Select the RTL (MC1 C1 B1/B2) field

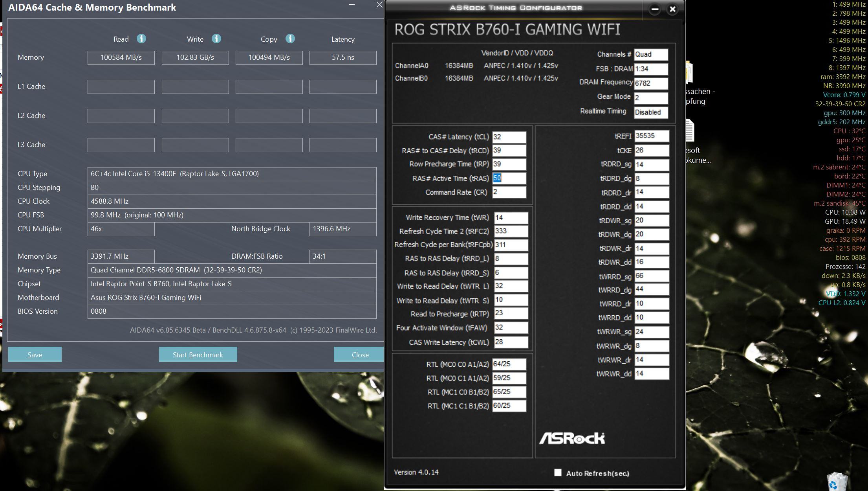coord(509,406)
